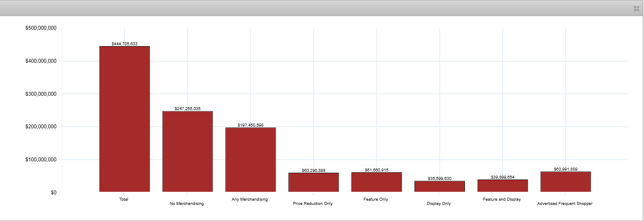The width and height of the screenshot is (644, 221).
Task: Click the $35,599,630 data label
Action: pyautogui.click(x=439, y=178)
